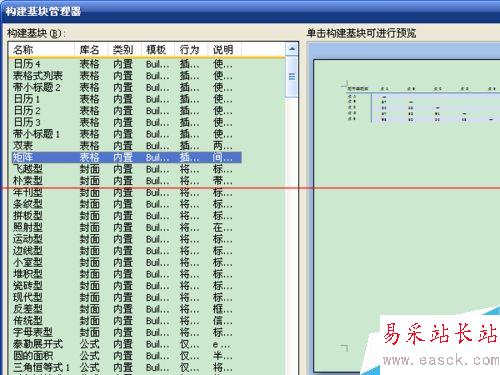The height and width of the screenshot is (375, 500).
Task: Select the 泰勒展开式 formula row
Action: click(126, 344)
